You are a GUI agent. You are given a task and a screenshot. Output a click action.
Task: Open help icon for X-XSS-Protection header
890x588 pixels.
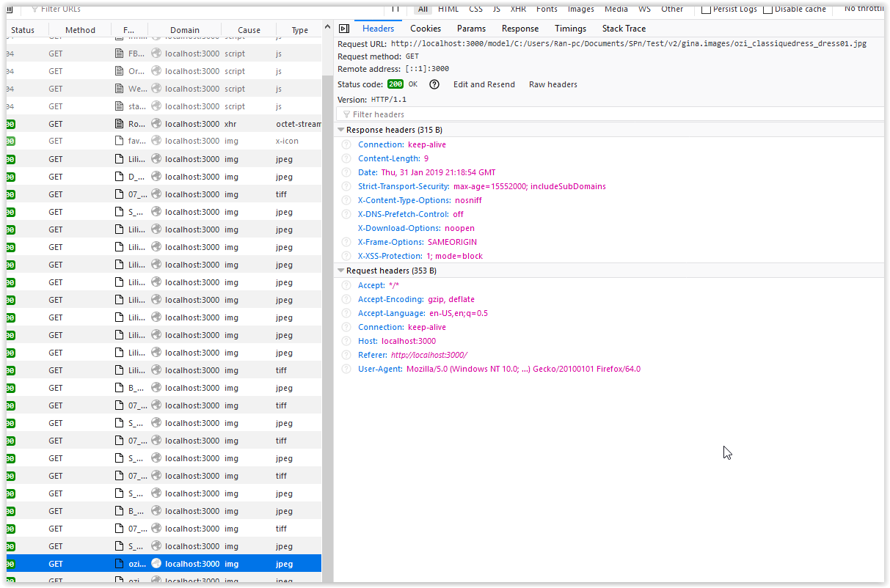point(346,256)
